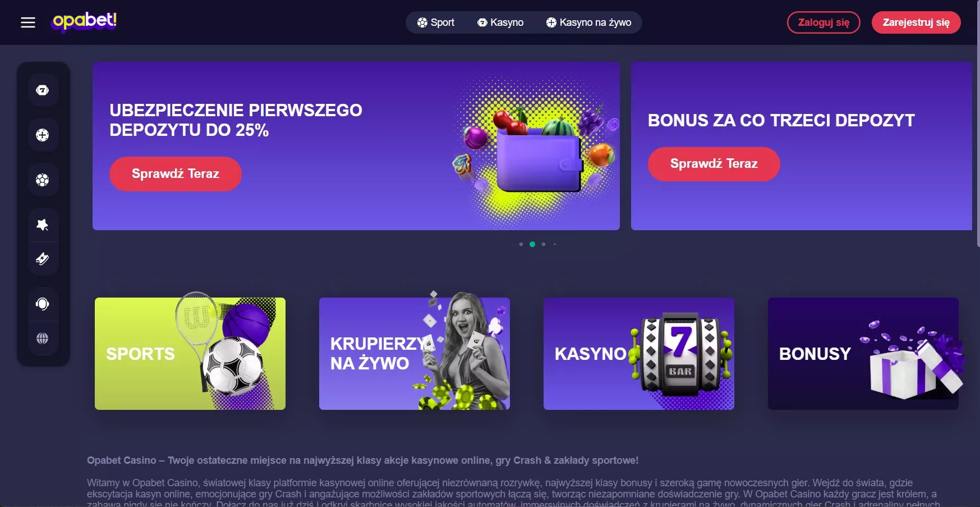
Task: Click Sprawdź Teraz on deposit insurance banner
Action: tap(176, 174)
